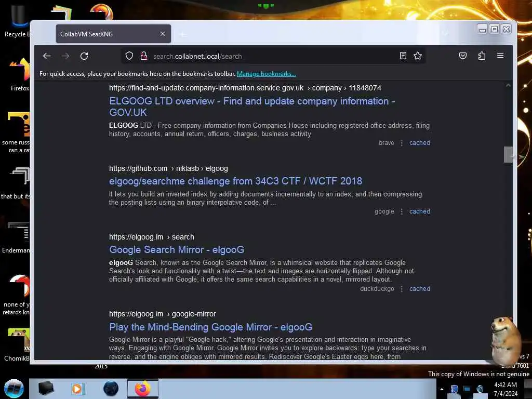532x399 pixels.
Task: Open elgoog/searchme challenge GitHub result
Action: (235, 181)
